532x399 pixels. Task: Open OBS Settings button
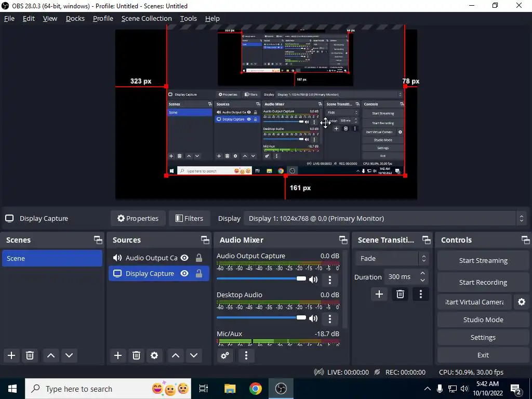pyautogui.click(x=483, y=337)
